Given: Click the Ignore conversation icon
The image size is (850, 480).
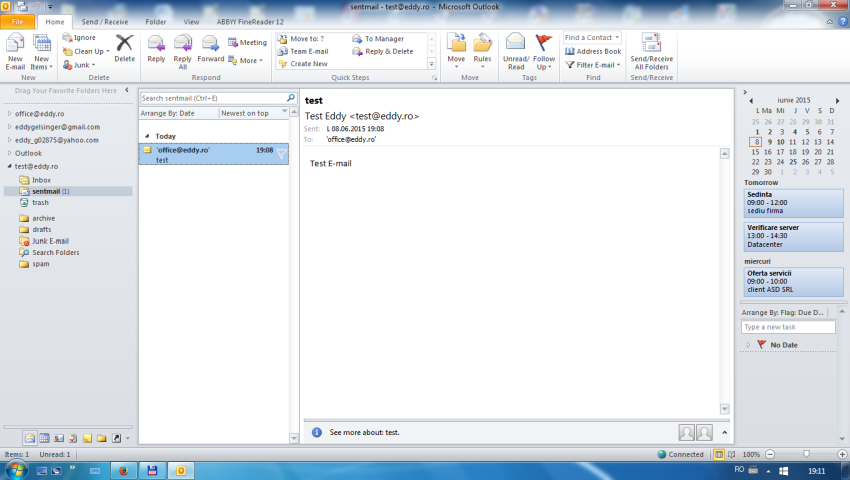Looking at the screenshot, I should point(79,37).
